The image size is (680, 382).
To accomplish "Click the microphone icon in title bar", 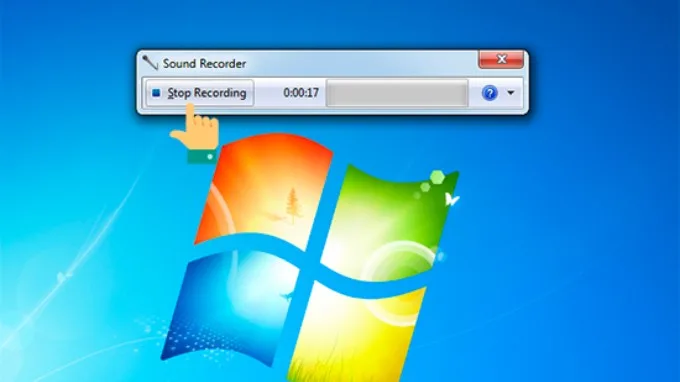I will tap(150, 63).
